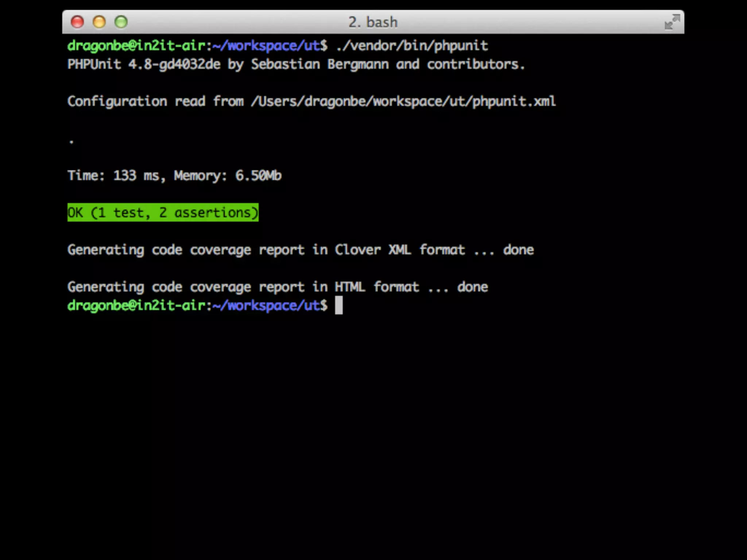Click the green zoom window button
The height and width of the screenshot is (560, 747).
point(121,22)
